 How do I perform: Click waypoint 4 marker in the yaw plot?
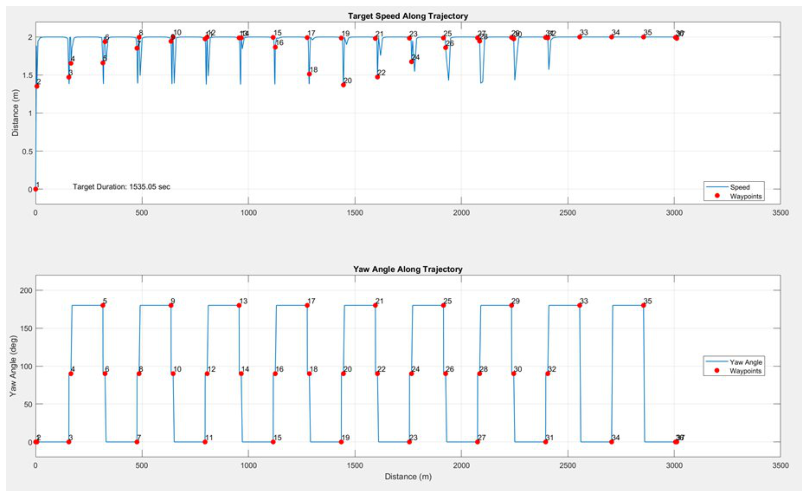[x=71, y=373]
